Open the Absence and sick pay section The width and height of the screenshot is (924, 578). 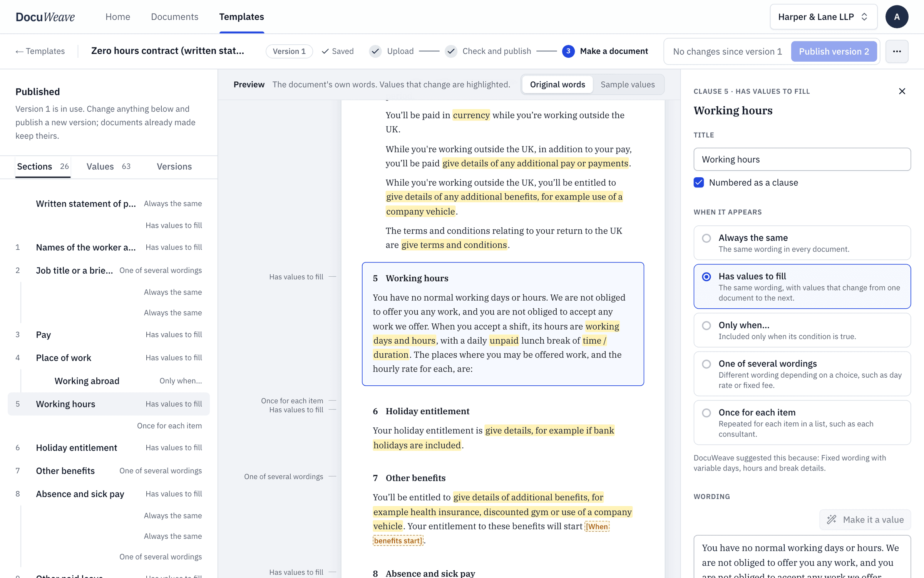pos(109,494)
